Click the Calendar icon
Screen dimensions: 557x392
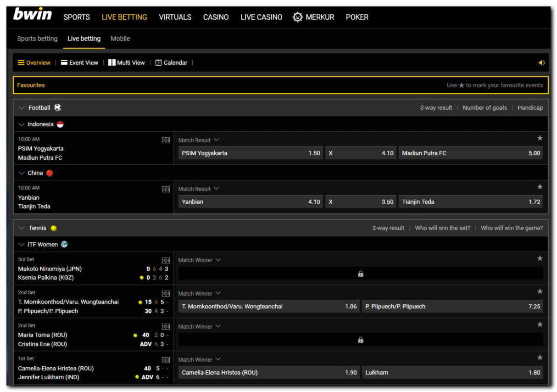158,62
